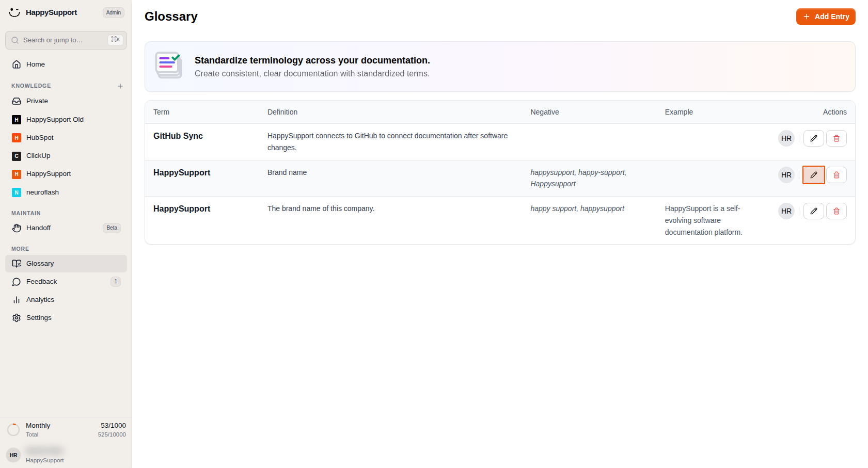Focus the 'Search or jump to' field
Screen dimensions: 868x468
[66, 40]
